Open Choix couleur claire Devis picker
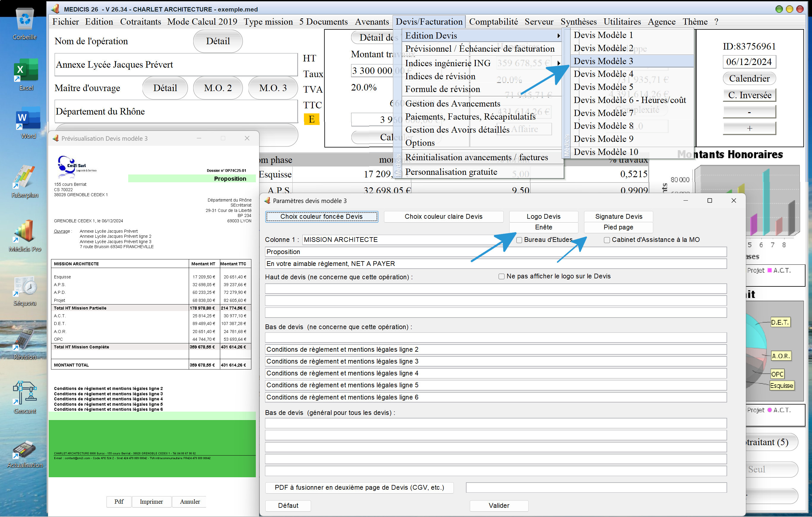The height and width of the screenshot is (517, 812). click(x=443, y=217)
